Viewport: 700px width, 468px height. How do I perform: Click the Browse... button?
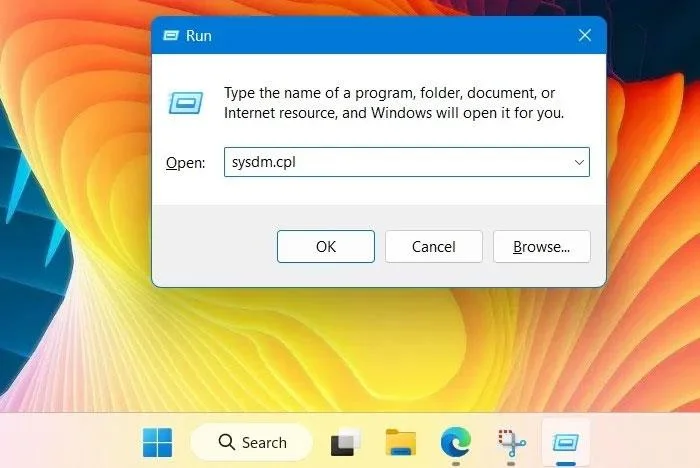pyautogui.click(x=542, y=247)
